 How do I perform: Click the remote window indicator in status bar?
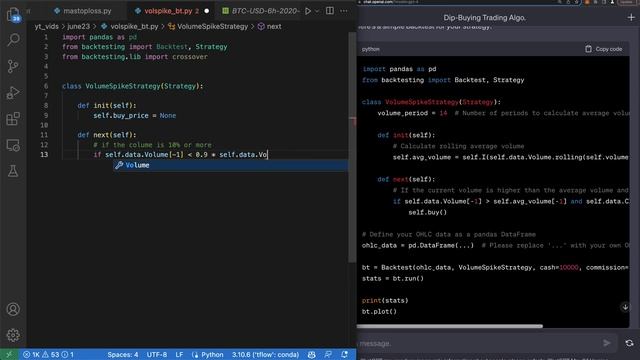click(x=9, y=354)
